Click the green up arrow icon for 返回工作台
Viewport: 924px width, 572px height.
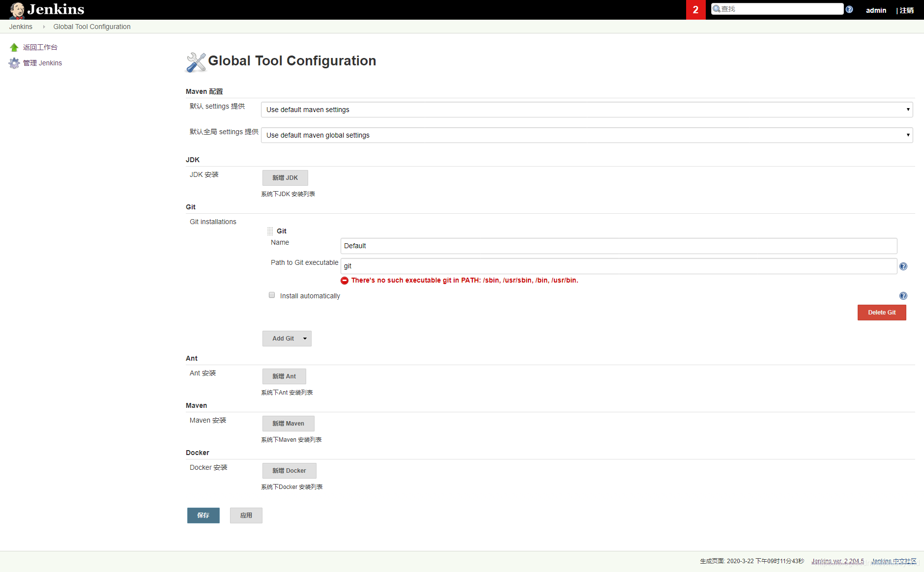point(14,47)
